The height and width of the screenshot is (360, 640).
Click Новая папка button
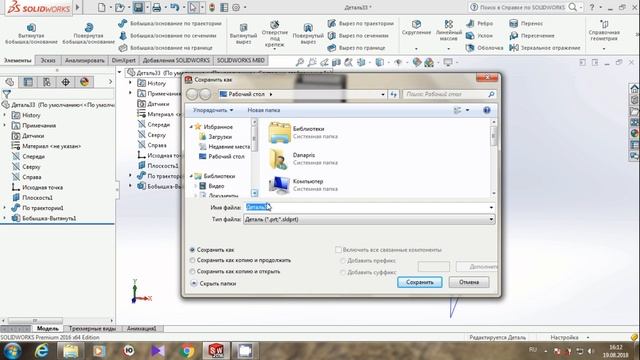pyautogui.click(x=263, y=110)
